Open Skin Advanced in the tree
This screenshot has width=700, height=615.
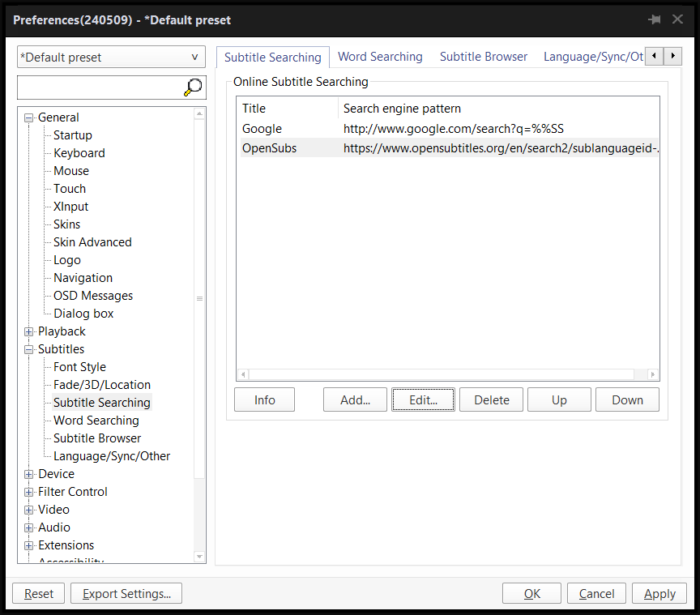92,242
